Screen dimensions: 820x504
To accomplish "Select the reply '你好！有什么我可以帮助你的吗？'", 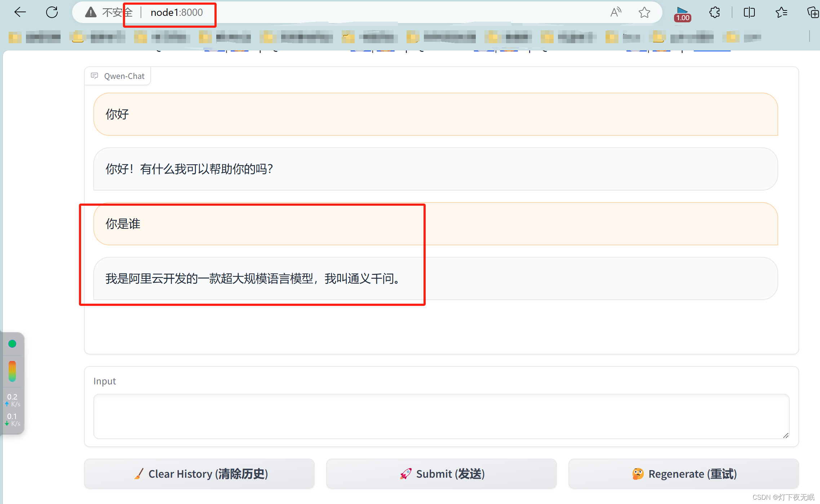I will coord(436,169).
